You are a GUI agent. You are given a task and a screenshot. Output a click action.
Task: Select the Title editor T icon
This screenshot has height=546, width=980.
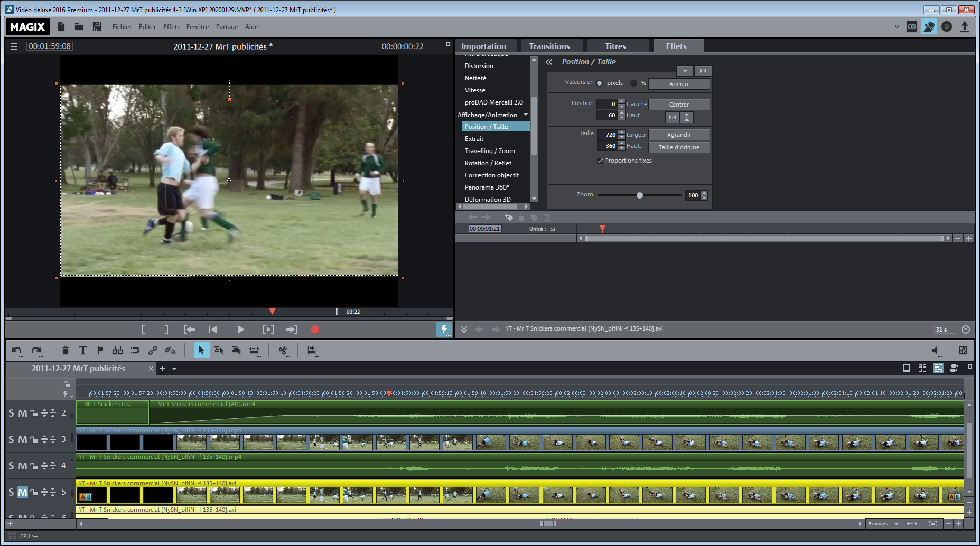pyautogui.click(x=82, y=351)
